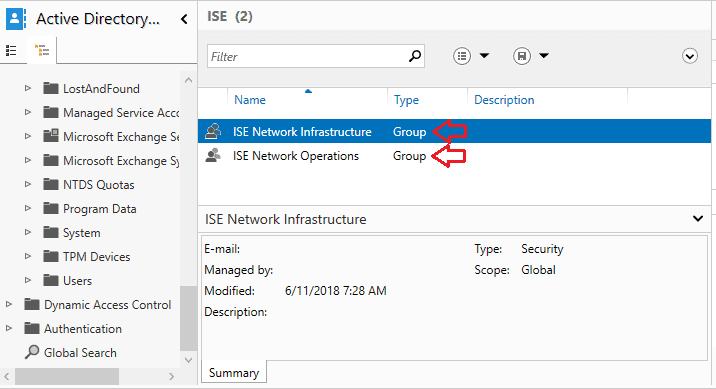
Task: Click the Global Search magnifier icon
Action: click(x=32, y=352)
